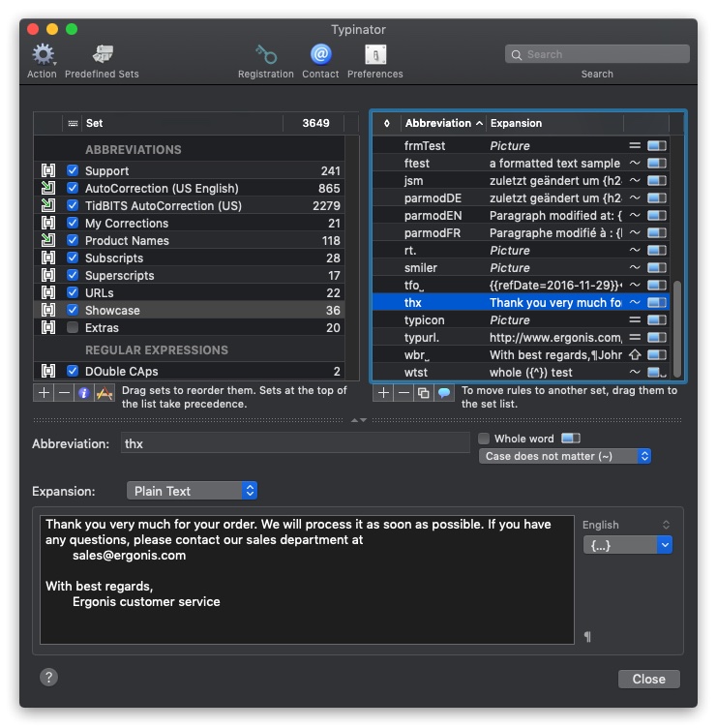Click the help question mark button
This screenshot has width=717, height=728.
[48, 677]
